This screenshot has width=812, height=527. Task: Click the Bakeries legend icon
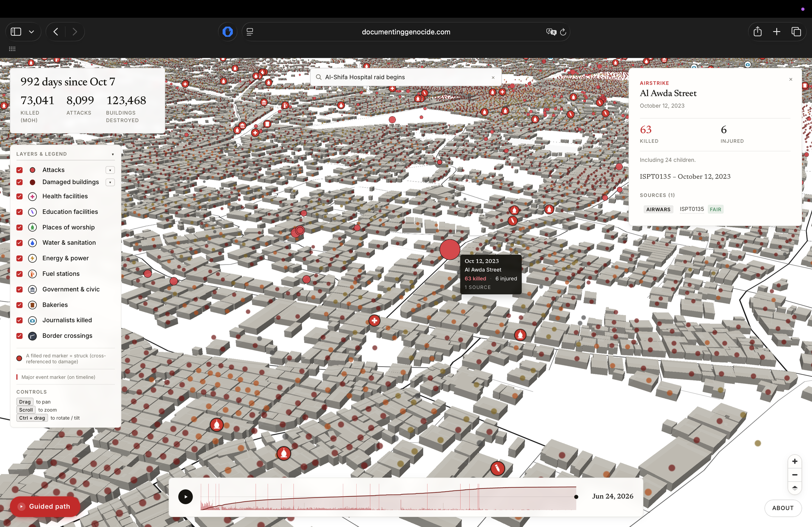(x=32, y=305)
